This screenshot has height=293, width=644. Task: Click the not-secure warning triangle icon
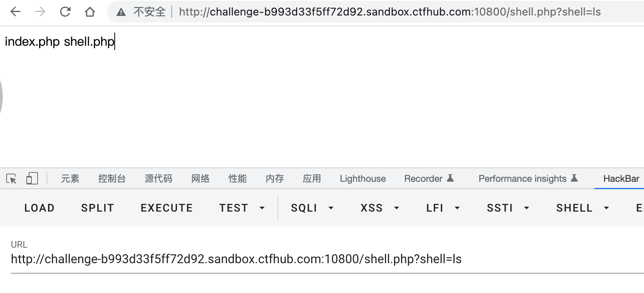click(121, 12)
